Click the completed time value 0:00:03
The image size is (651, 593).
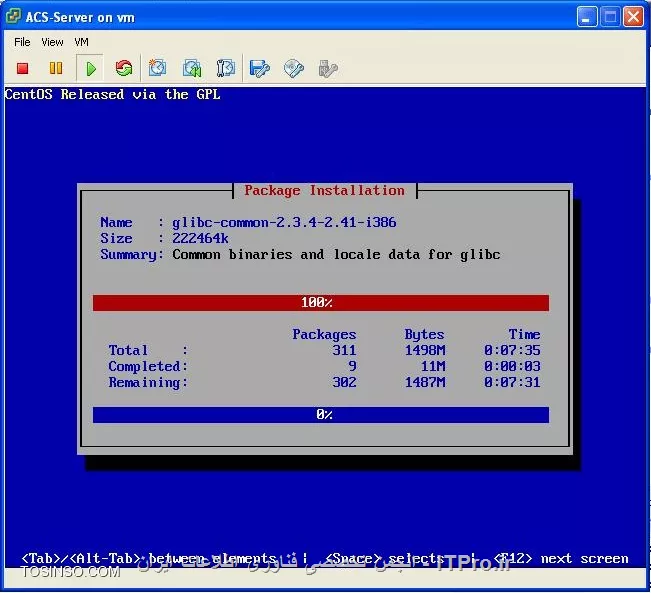click(x=512, y=366)
